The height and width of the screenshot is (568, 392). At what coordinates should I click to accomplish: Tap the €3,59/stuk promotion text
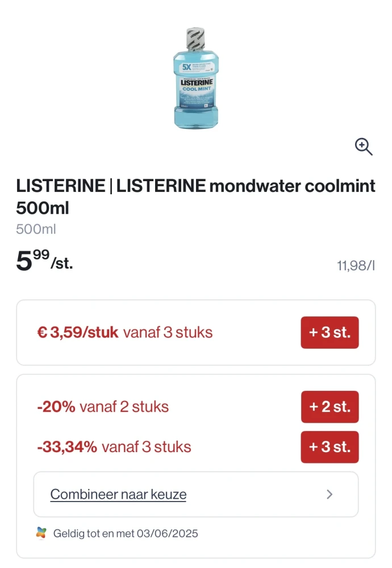pos(78,332)
